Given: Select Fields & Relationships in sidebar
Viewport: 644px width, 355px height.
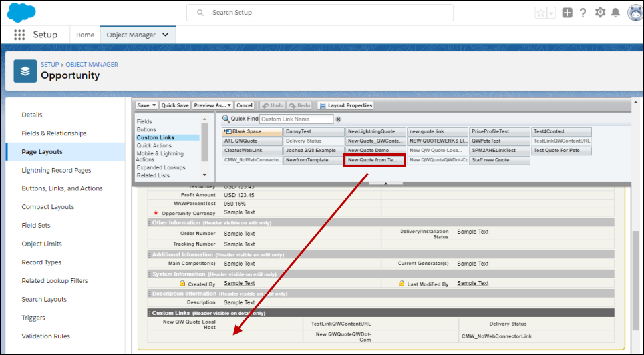Looking at the screenshot, I should pyautogui.click(x=54, y=133).
